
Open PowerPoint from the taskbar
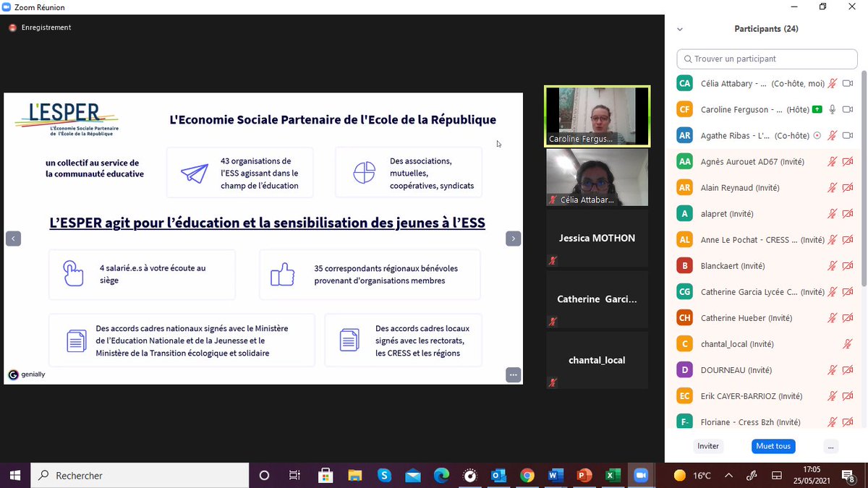[584, 475]
